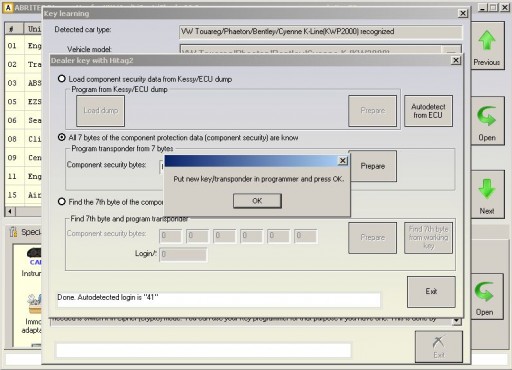Click left scroll arrow in ABRITES unit list
The image size is (512, 370).
click(10, 211)
